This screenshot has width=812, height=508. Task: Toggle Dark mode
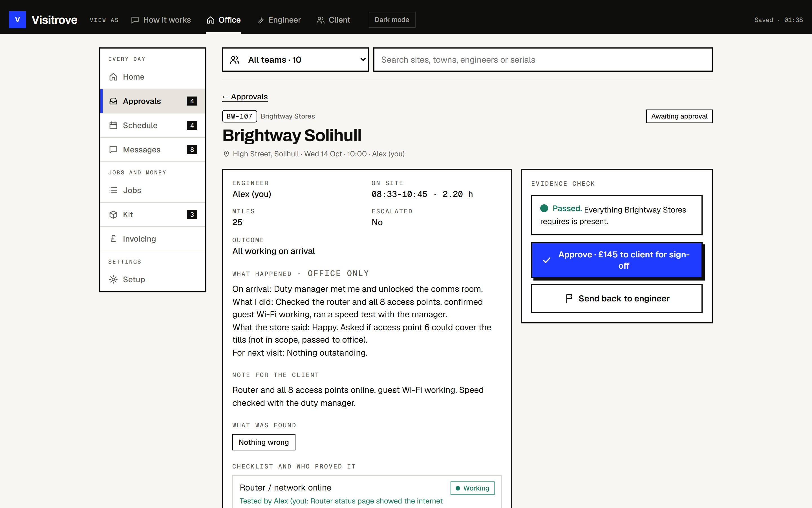pyautogui.click(x=392, y=20)
